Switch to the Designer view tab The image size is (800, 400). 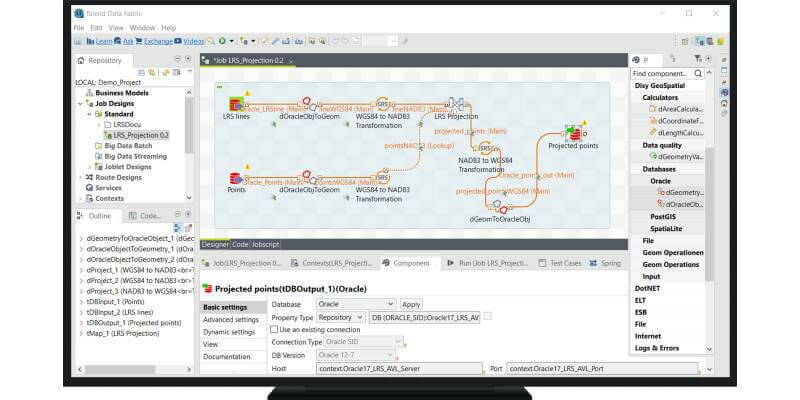215,244
